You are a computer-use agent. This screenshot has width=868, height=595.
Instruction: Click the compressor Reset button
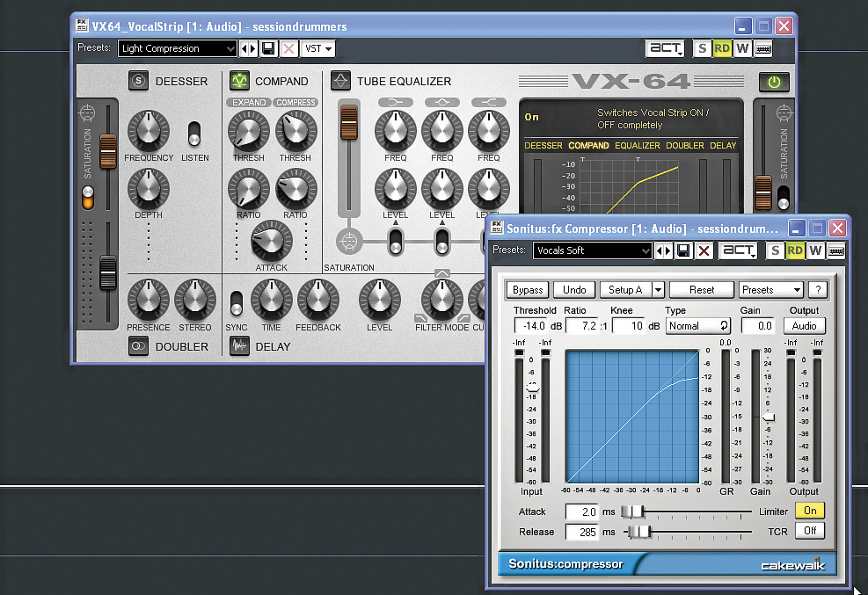[702, 290]
